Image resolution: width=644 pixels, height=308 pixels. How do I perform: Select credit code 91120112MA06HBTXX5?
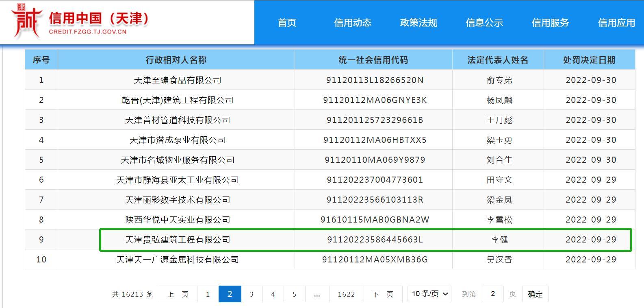tap(375, 140)
